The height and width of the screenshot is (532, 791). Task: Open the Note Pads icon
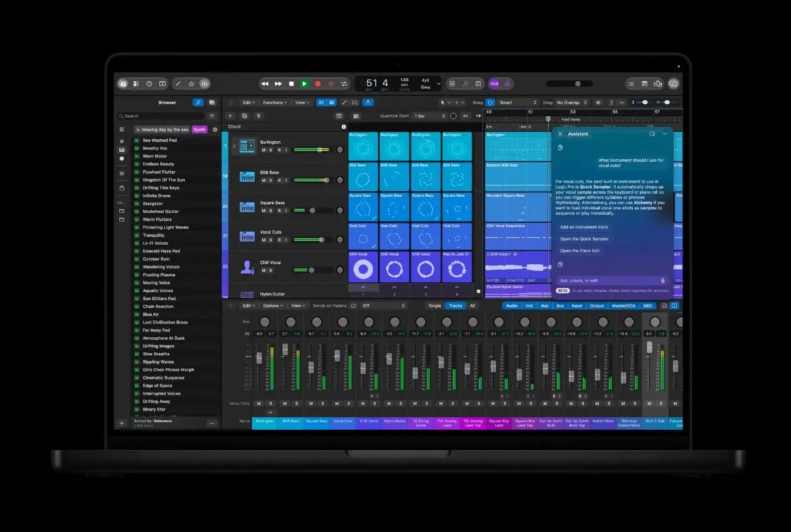coord(644,84)
